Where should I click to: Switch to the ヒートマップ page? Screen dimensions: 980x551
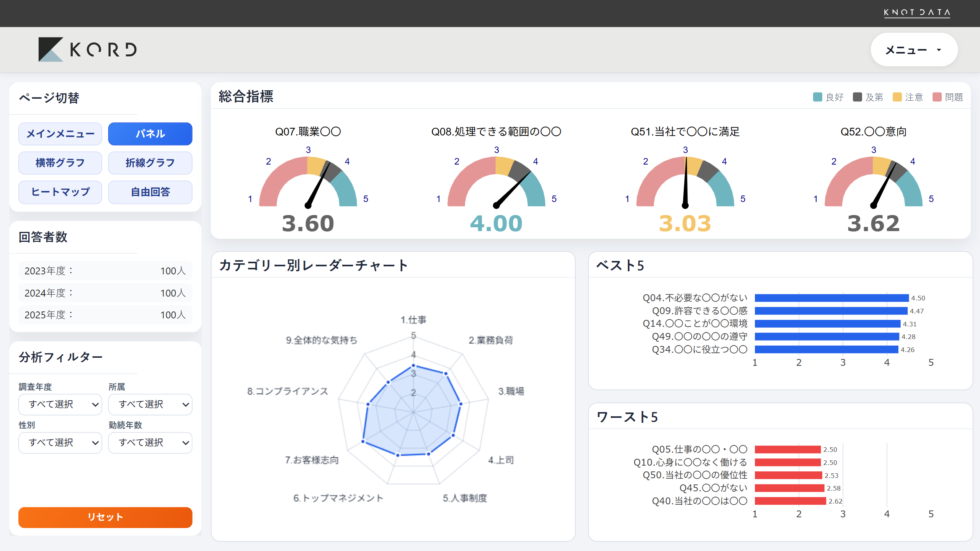[60, 192]
